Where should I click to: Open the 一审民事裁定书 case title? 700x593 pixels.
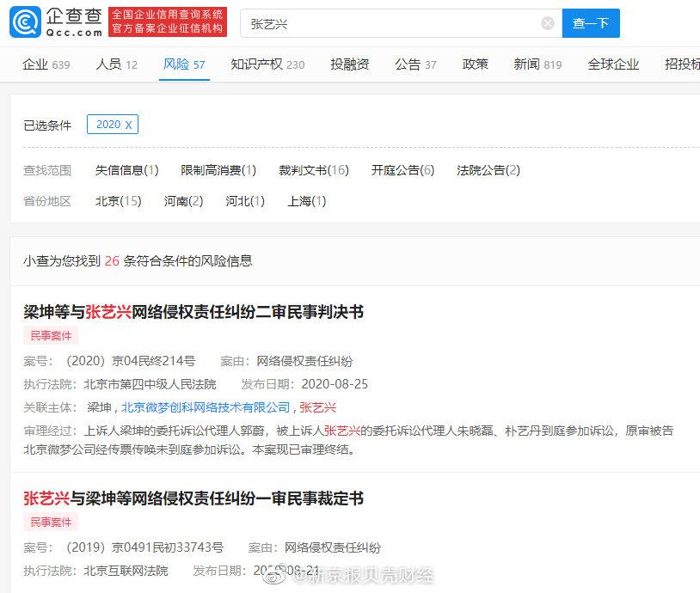(193, 498)
